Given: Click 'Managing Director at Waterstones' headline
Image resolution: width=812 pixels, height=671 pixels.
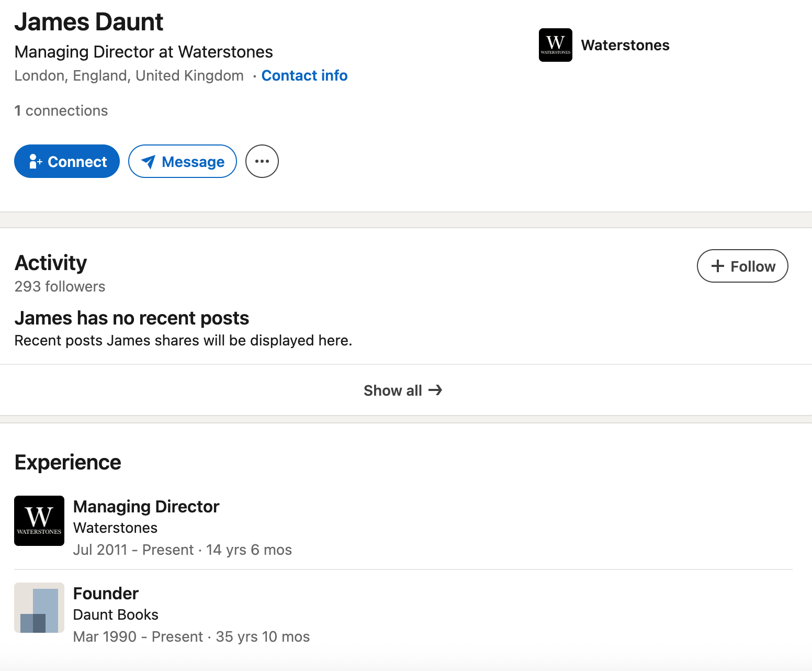Looking at the screenshot, I should (144, 52).
